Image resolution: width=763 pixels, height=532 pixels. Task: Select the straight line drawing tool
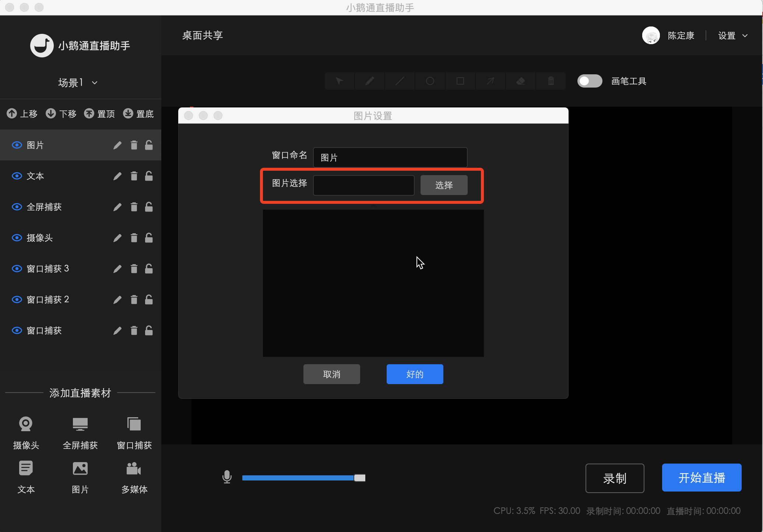400,81
